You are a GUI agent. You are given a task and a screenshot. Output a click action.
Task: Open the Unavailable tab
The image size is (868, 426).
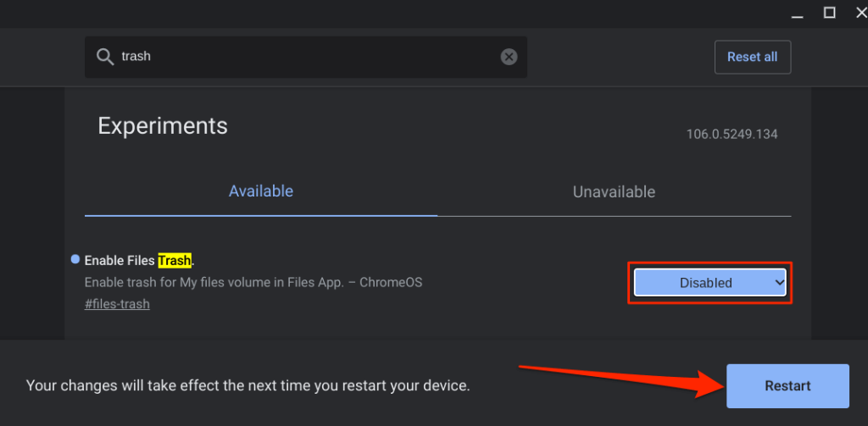click(x=614, y=191)
